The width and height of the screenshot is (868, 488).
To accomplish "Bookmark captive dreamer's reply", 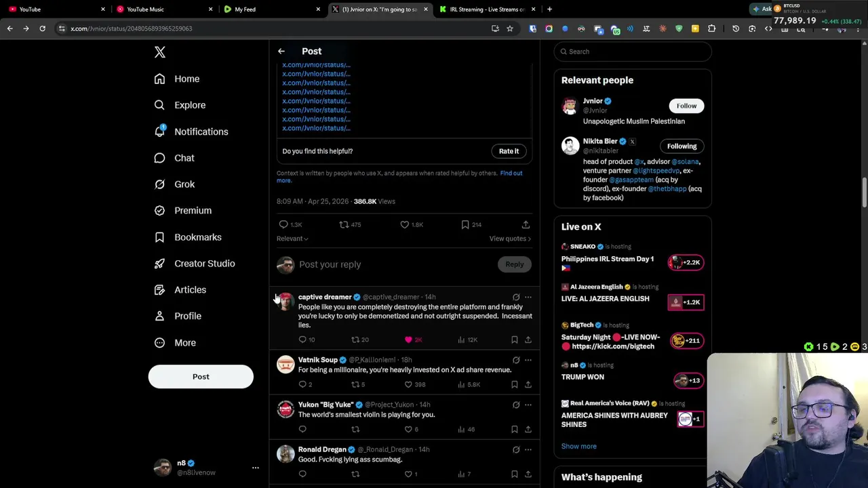I will (x=514, y=340).
